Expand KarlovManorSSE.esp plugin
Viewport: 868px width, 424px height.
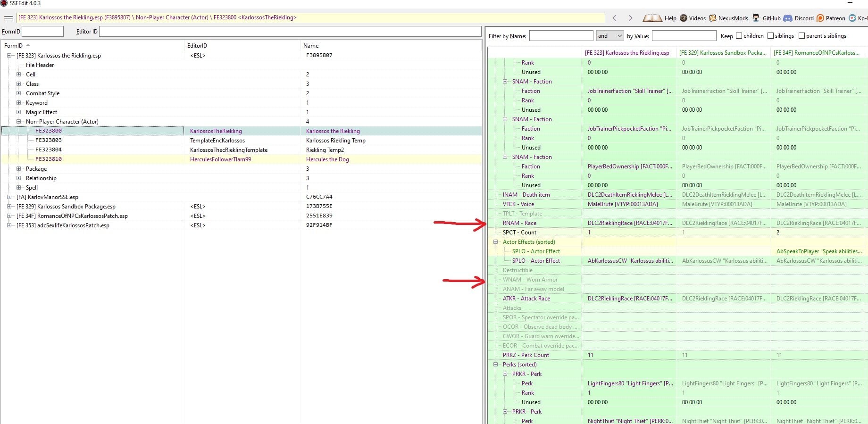[x=9, y=197]
